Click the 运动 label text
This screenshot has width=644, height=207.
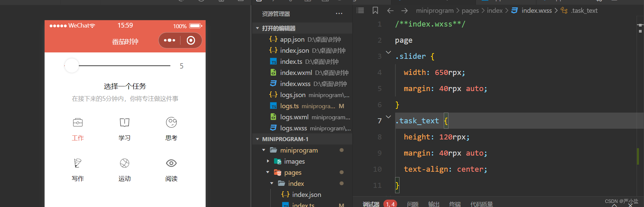point(124,179)
